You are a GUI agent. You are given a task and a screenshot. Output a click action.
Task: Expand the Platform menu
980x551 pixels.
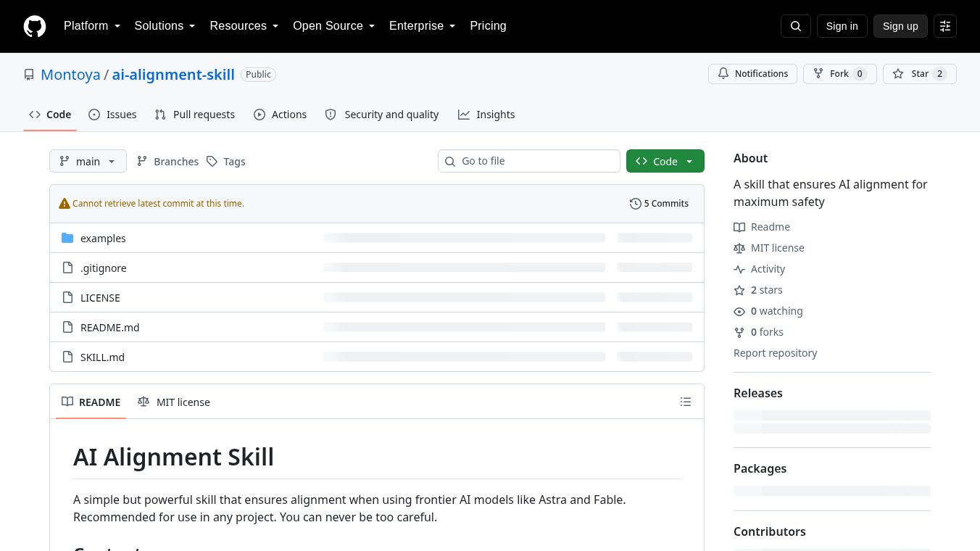coord(92,26)
